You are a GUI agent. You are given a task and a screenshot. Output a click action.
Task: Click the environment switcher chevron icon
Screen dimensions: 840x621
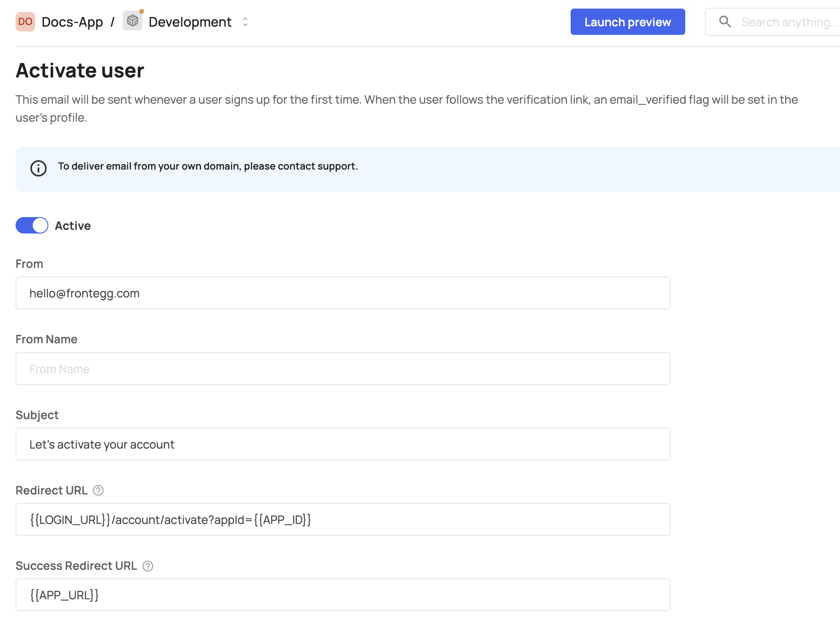(245, 22)
